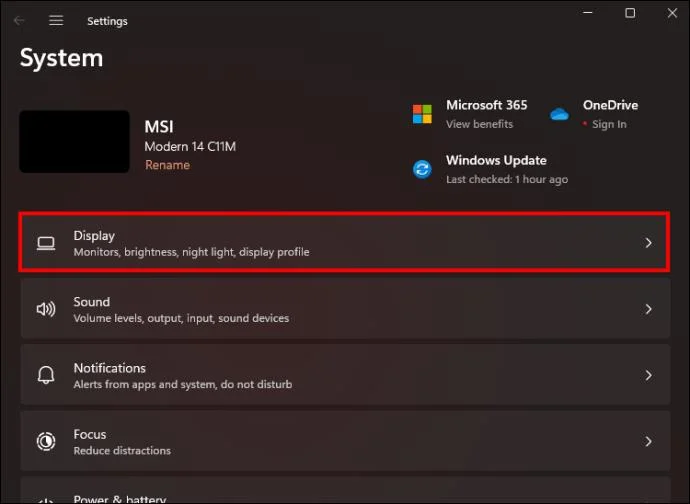Screen dimensions: 690x504
Task: Expand Sound settings via its chevron
Action: 648,309
